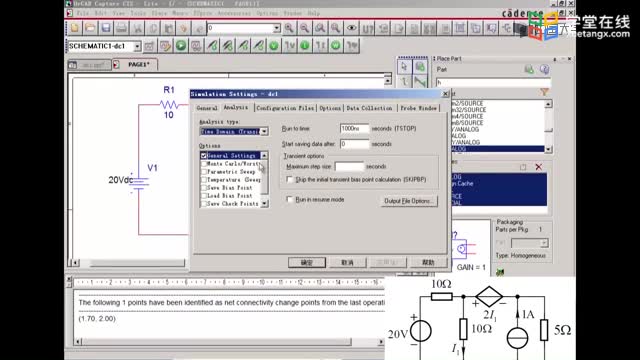Click the first probe marker icon

click(x=212, y=46)
